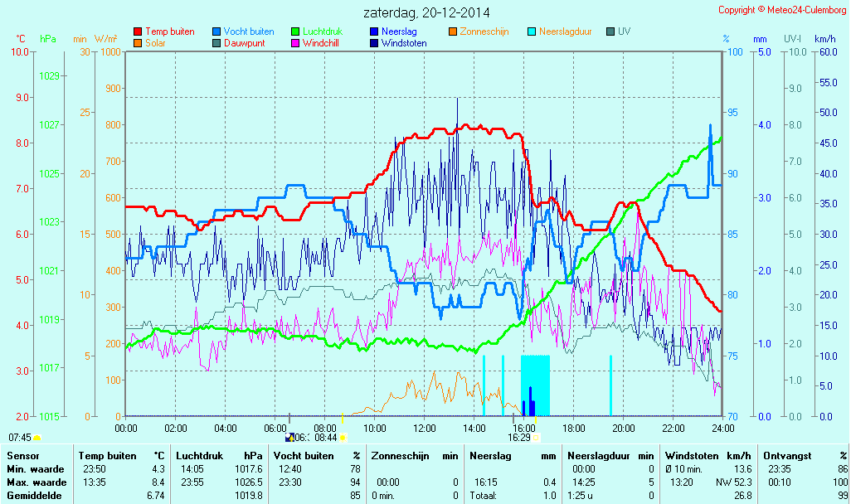Click the cyan Neerslagduur legend square
Viewport: 851px width, 504px height.
(x=532, y=31)
